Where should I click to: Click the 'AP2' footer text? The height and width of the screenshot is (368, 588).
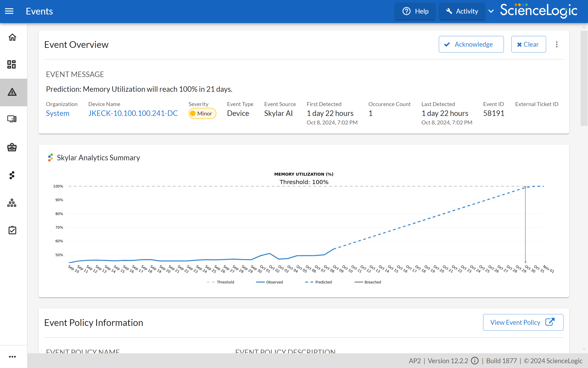[x=415, y=361]
